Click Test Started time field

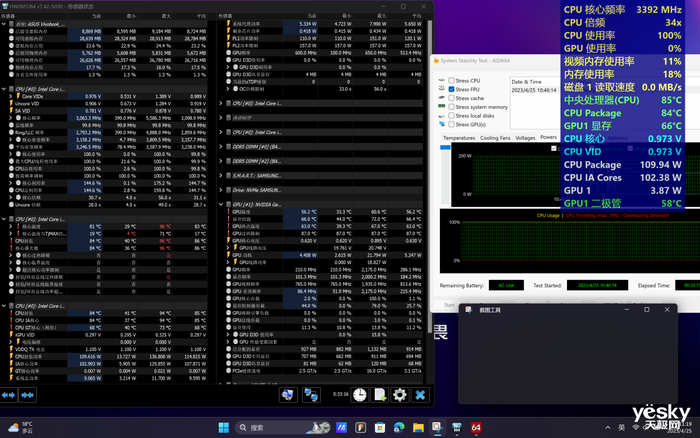(x=597, y=285)
